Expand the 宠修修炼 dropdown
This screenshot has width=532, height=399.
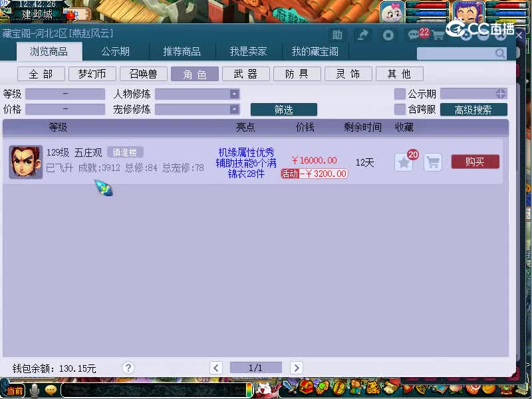(234, 109)
